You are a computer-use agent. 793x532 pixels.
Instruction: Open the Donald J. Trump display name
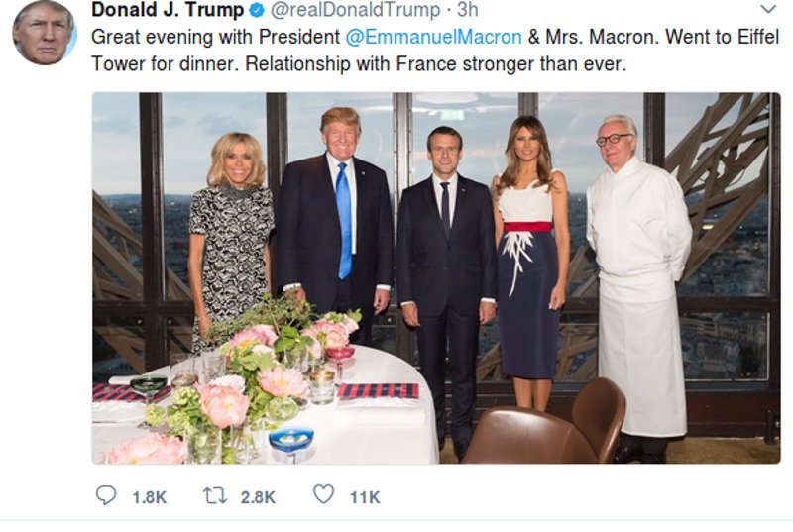coord(168,11)
